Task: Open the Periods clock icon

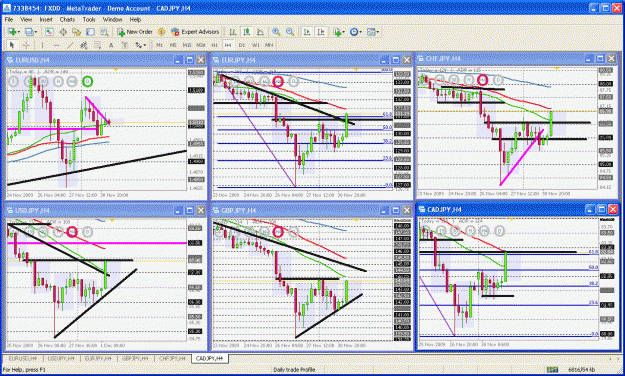Action: pyautogui.click(x=354, y=32)
